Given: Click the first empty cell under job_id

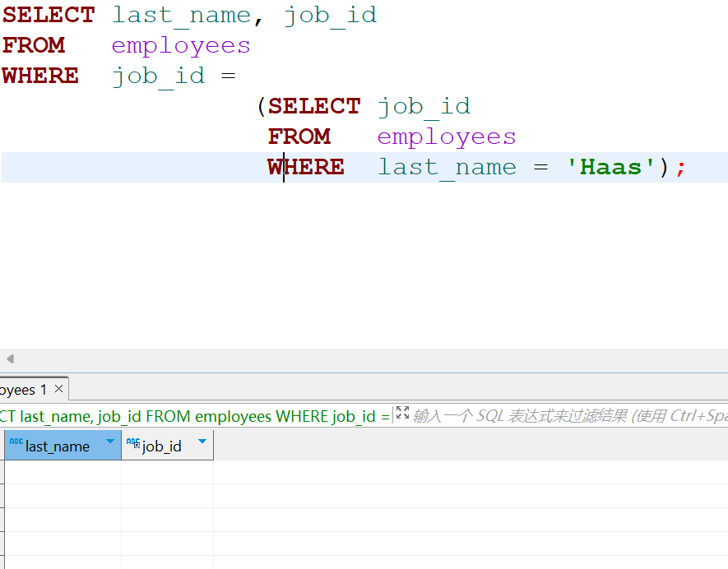Looking at the screenshot, I should click(167, 472).
